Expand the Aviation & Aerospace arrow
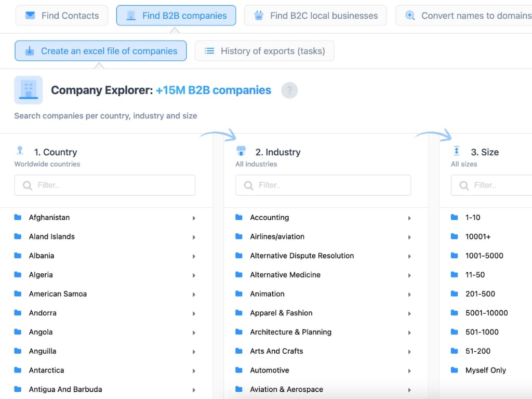 click(x=409, y=390)
